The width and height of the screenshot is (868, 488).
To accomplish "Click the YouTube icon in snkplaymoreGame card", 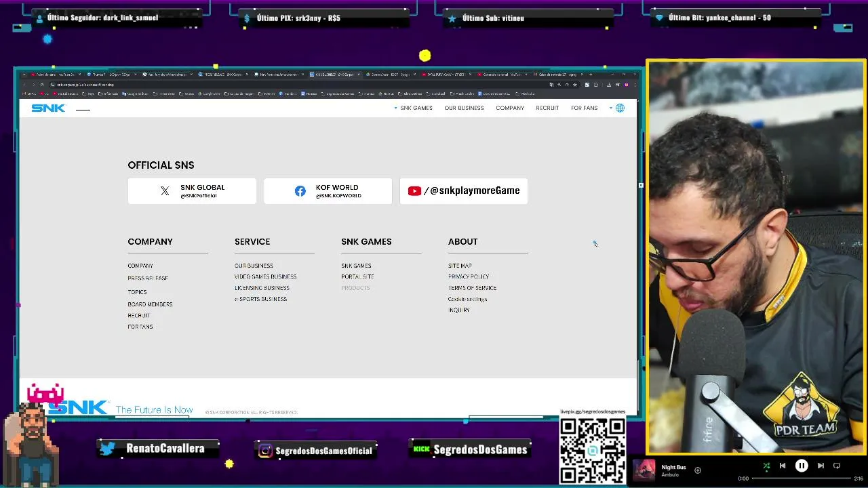I will pos(414,191).
